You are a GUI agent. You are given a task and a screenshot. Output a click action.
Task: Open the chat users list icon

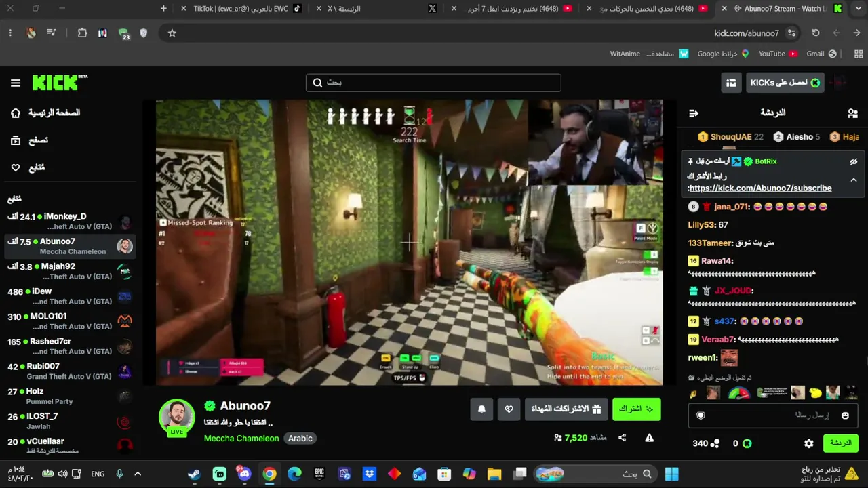(x=852, y=113)
